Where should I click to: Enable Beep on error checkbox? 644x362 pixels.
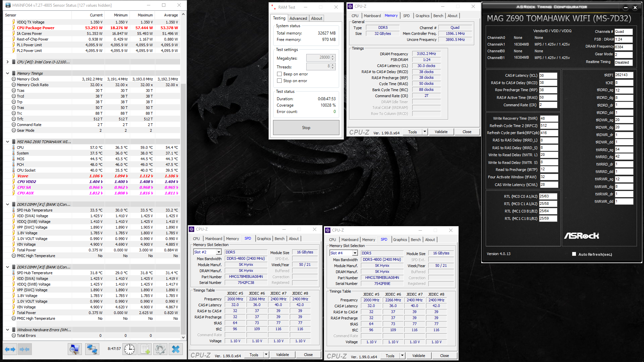(x=279, y=74)
